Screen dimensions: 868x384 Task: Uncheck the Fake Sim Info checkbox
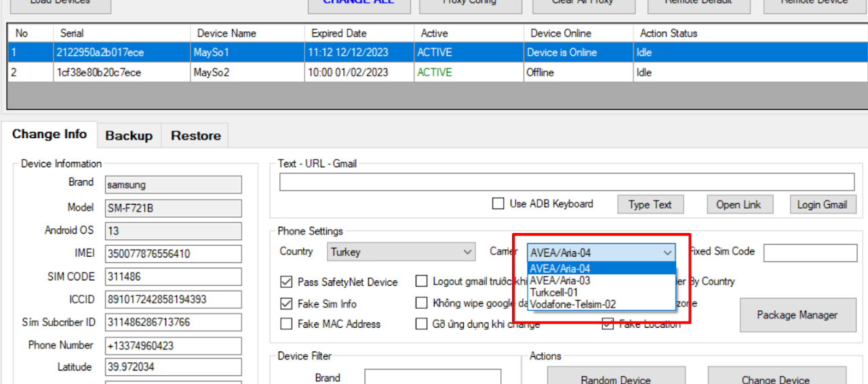tap(287, 303)
